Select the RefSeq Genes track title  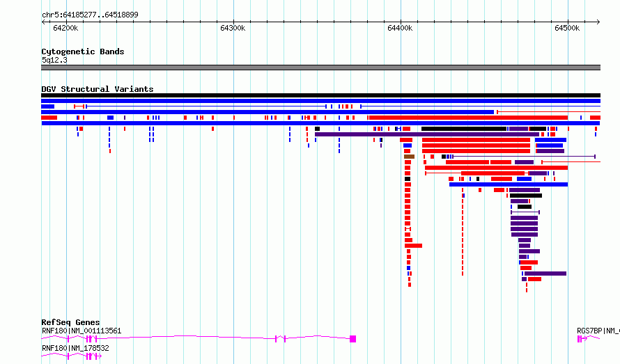[70, 322]
